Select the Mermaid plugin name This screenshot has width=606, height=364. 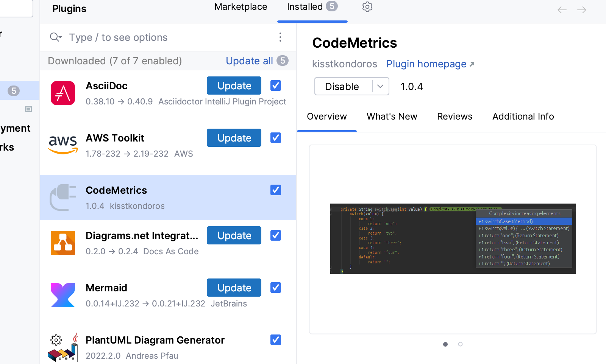106,288
